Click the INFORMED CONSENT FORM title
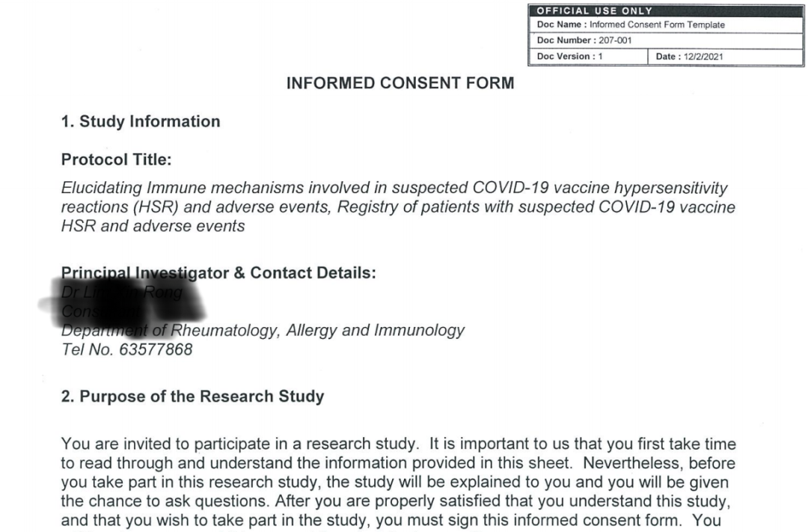808x532 pixels. click(400, 83)
